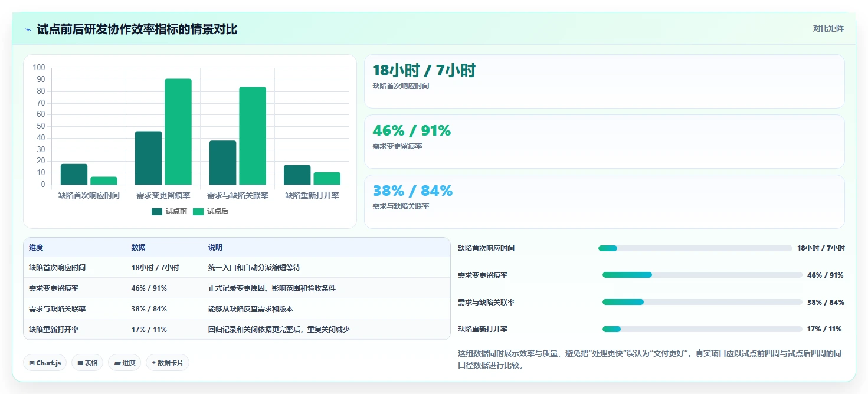Click the 需求变更留痕率 x-axis label in chart
Viewport: 868px width, 394px height.
[163, 195]
